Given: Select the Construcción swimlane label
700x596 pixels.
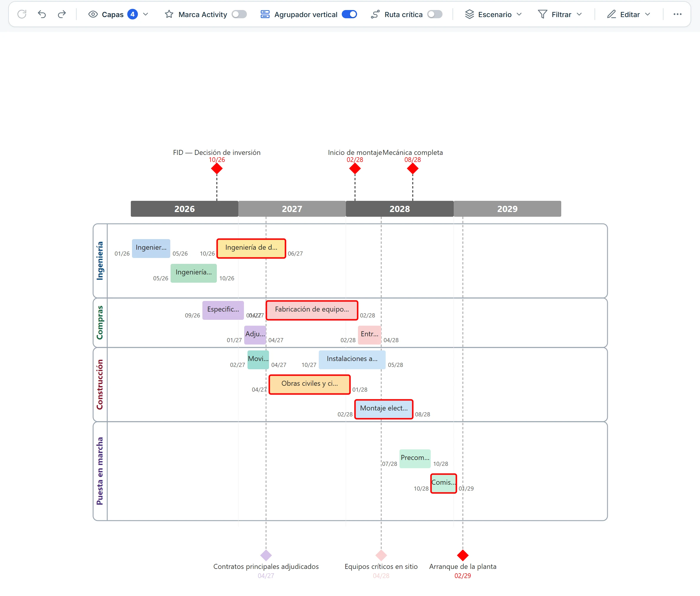Looking at the screenshot, I should (100, 384).
